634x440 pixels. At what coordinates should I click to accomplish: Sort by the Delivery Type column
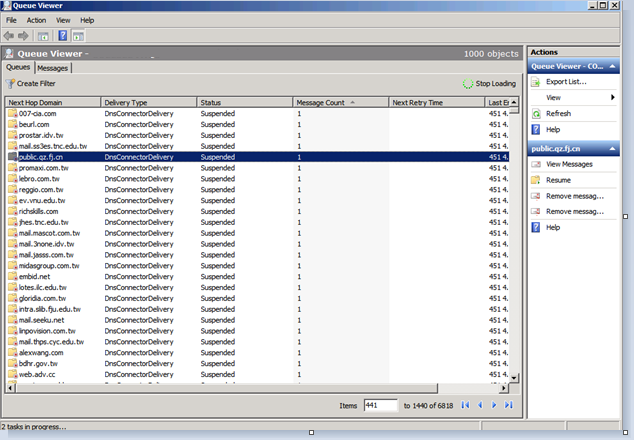[x=149, y=103]
